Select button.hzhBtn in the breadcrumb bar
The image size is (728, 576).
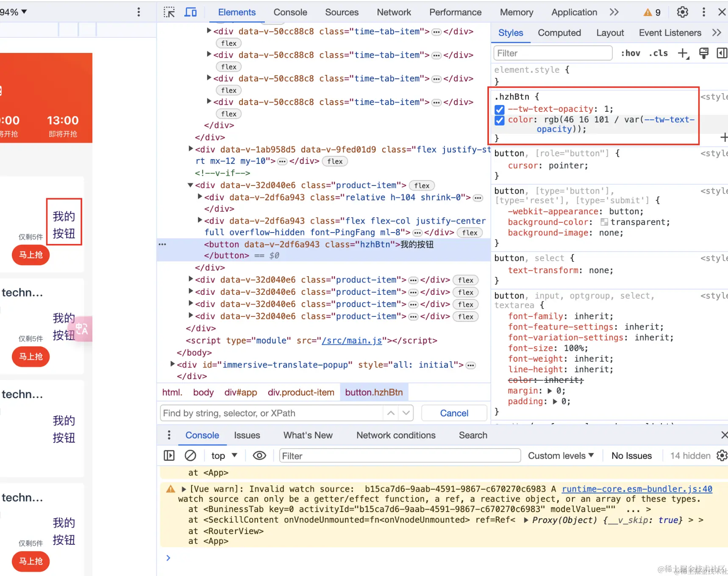point(373,392)
